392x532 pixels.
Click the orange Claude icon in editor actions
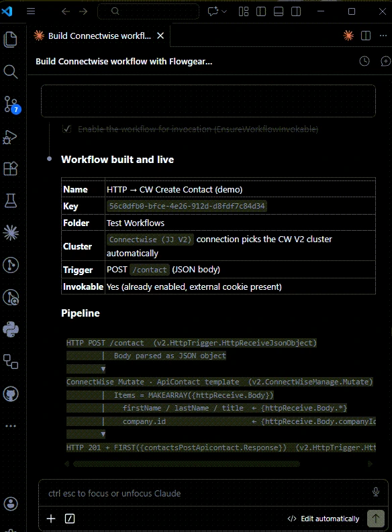point(348,36)
